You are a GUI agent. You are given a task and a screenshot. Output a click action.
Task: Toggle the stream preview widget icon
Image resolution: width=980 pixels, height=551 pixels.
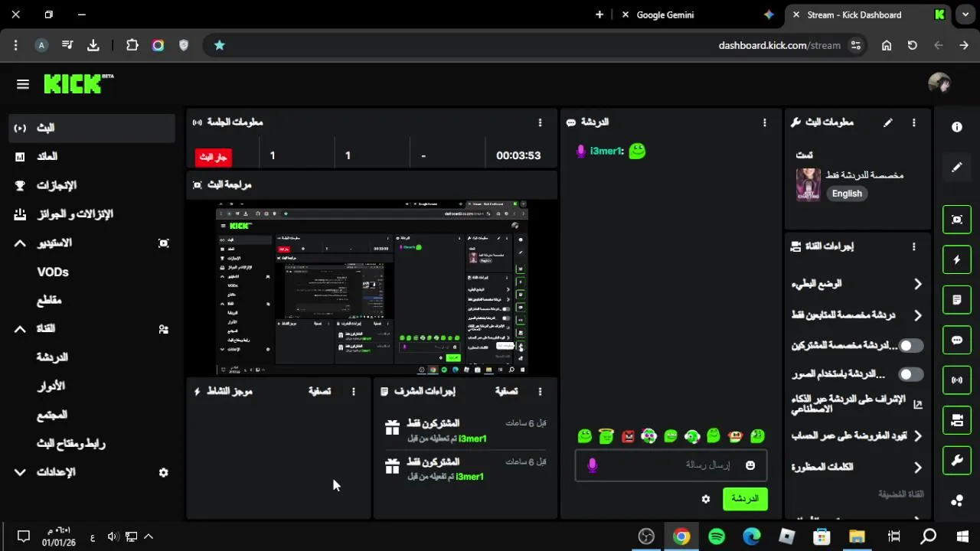[957, 220]
